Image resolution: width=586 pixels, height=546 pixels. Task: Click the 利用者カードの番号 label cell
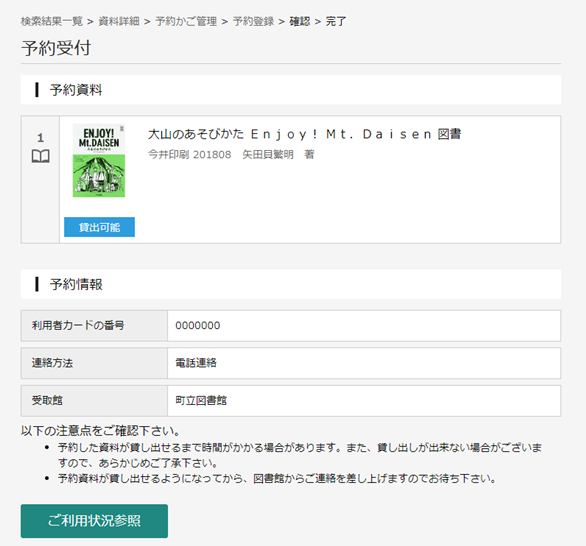[94, 326]
